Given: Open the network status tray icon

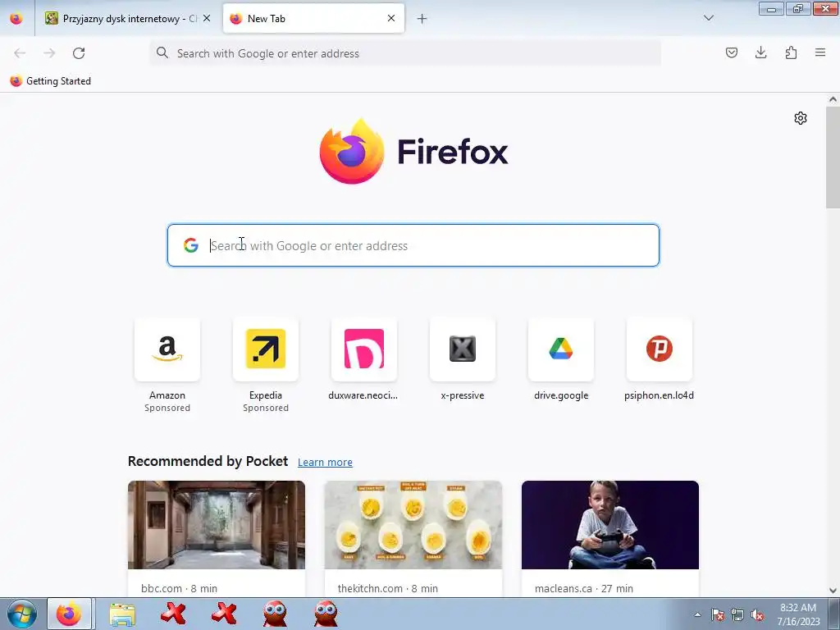Looking at the screenshot, I should pos(737,614).
